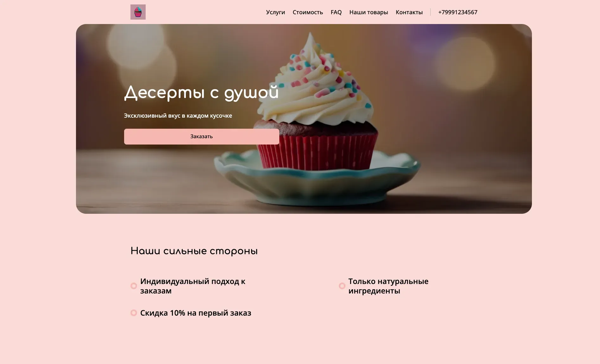Click bullet icon beside Только натуральные ингредиенты
The height and width of the screenshot is (364, 600).
(342, 286)
